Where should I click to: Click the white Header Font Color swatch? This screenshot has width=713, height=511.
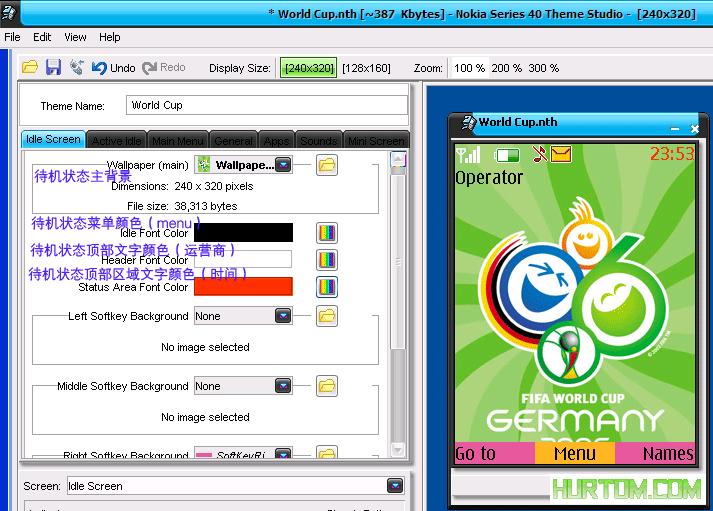click(x=243, y=259)
